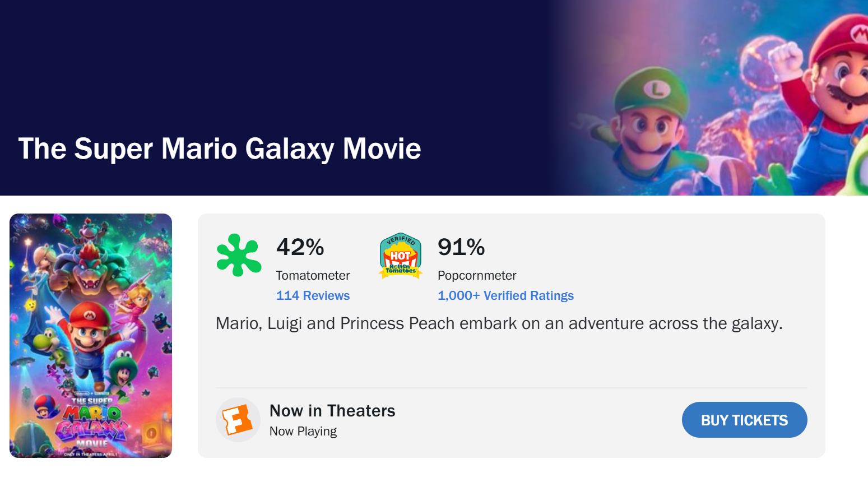Screen dimensions: 868x482
Task: Click the 91% Popcornmeter score
Action: tap(461, 247)
